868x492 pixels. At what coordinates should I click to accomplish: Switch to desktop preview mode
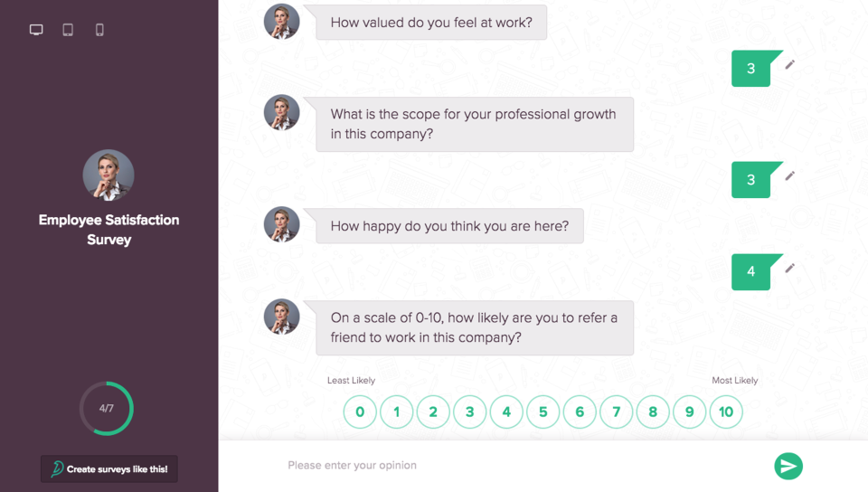[36, 30]
